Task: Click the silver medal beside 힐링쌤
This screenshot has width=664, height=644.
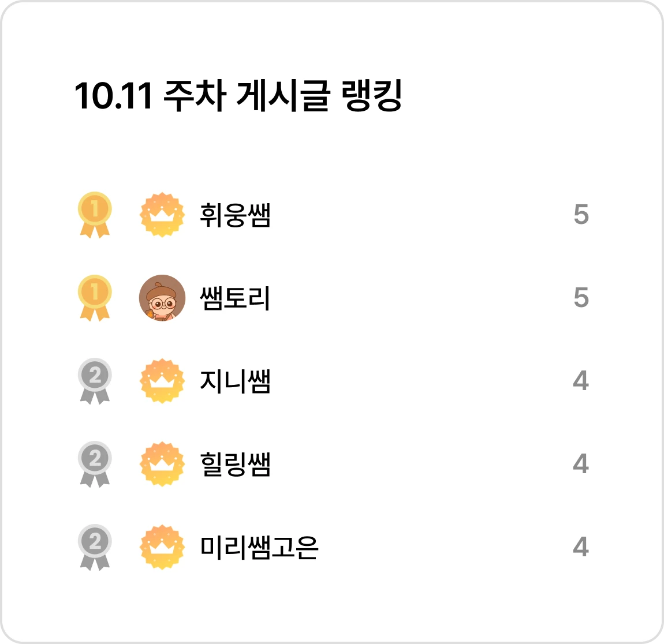Action: [95, 464]
